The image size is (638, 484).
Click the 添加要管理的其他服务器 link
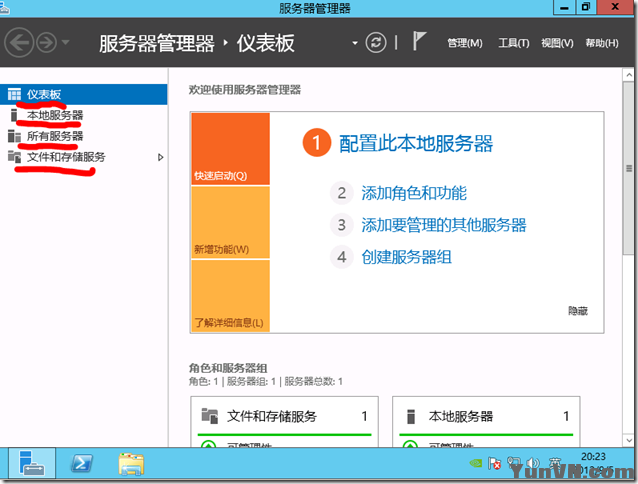click(444, 225)
